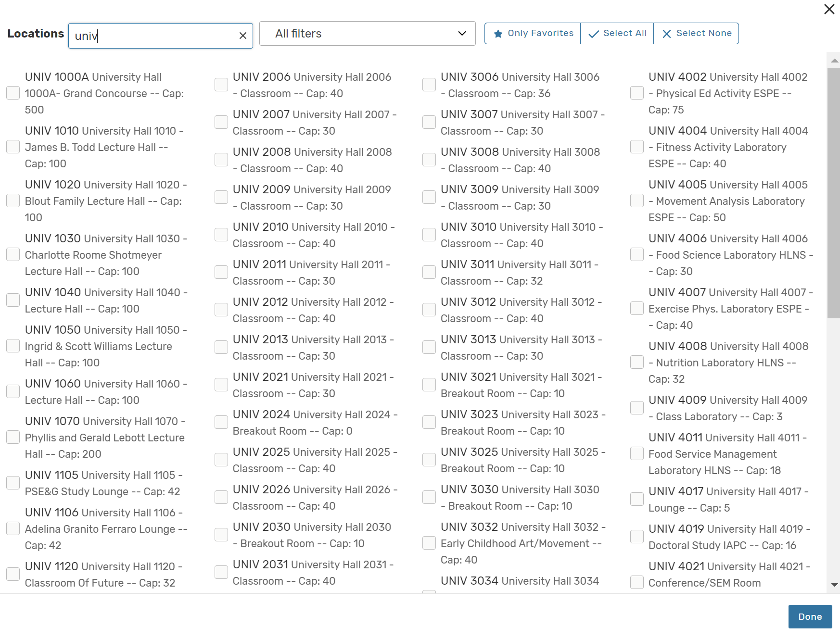Screen dimensions: 840x639
Task: Click the X icon in Select None
Action: (666, 34)
